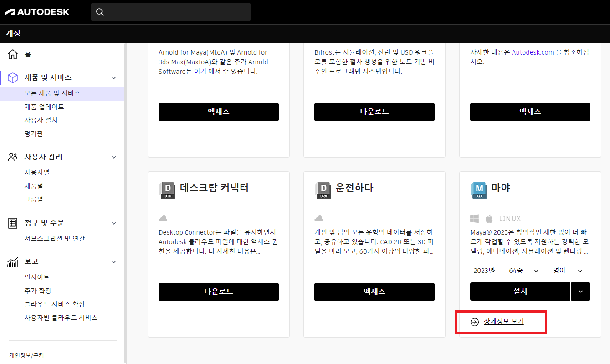Click the LINUX platform label
This screenshot has height=364, width=610.
tap(510, 219)
